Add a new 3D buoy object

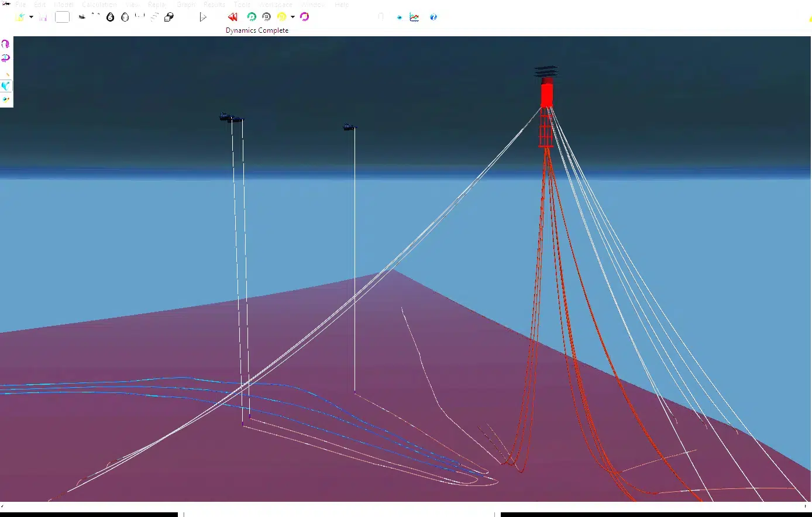(x=125, y=18)
